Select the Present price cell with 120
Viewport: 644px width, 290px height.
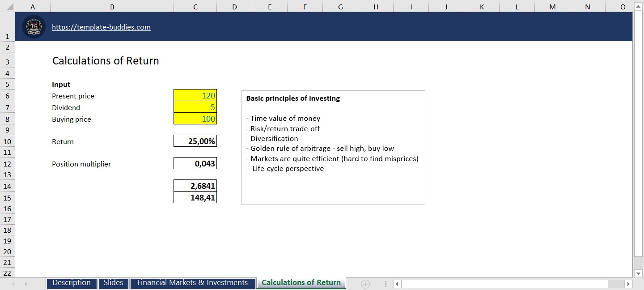(195, 95)
